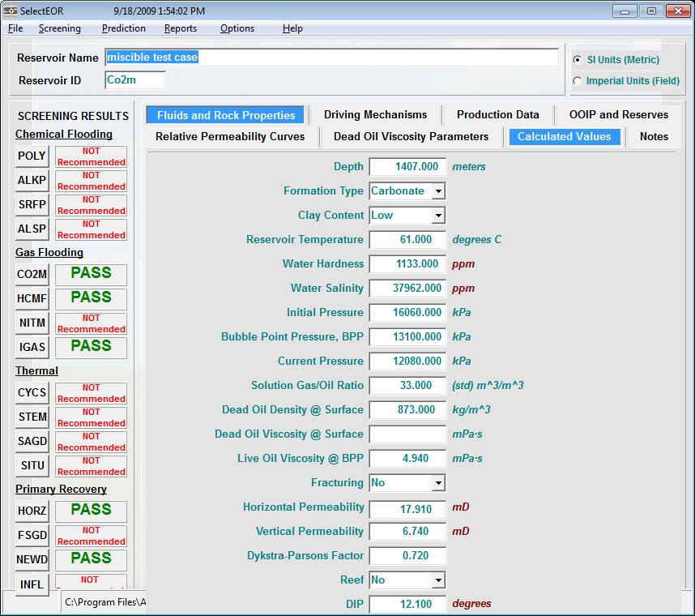Click the CO2M screening button
This screenshot has width=695, height=616.
pyautogui.click(x=32, y=275)
